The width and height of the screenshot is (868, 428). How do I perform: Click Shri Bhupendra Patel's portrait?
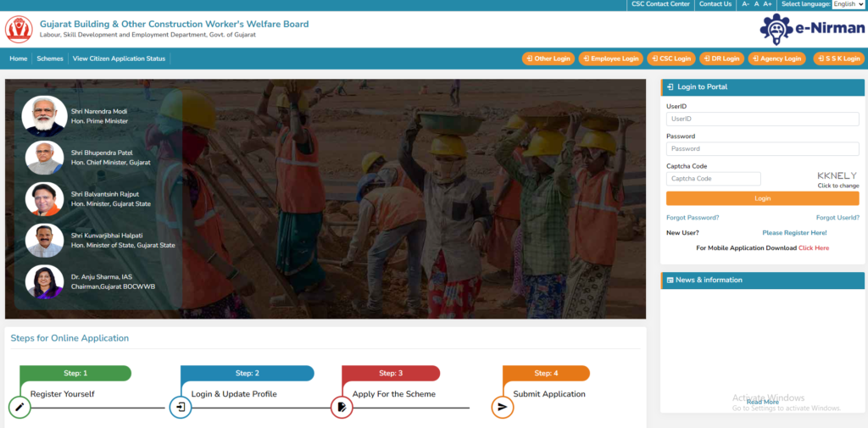[x=44, y=158]
